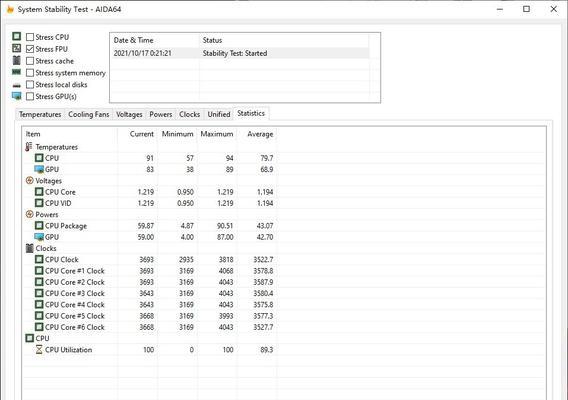Click the memory module icon beside Stress system memory
The width and height of the screenshot is (568, 400).
tap(17, 72)
